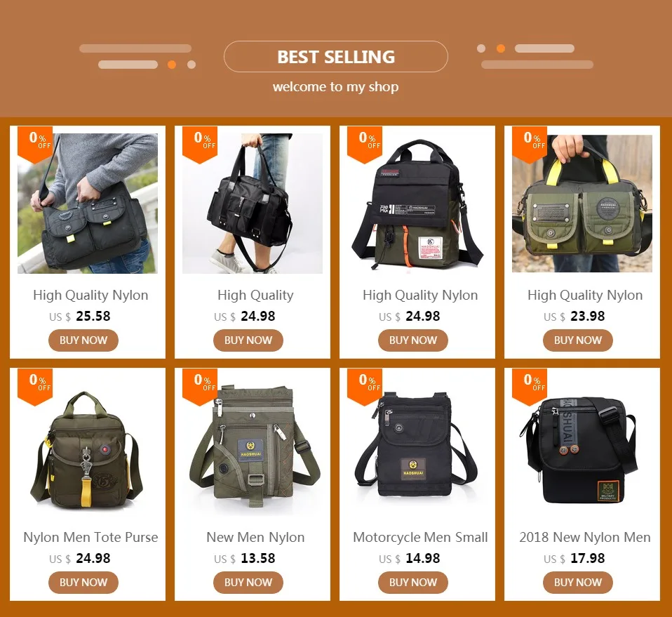Screen dimensions: 672x617
Task: Select the black and green HAOSHUAI backpack image
Action: click(x=417, y=204)
